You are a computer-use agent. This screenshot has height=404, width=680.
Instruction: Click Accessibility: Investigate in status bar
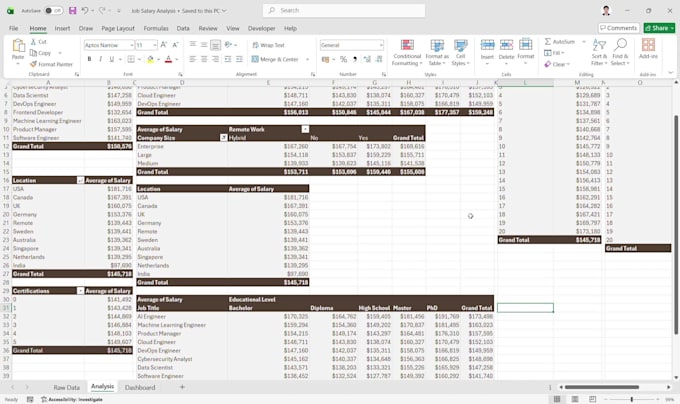click(x=72, y=399)
